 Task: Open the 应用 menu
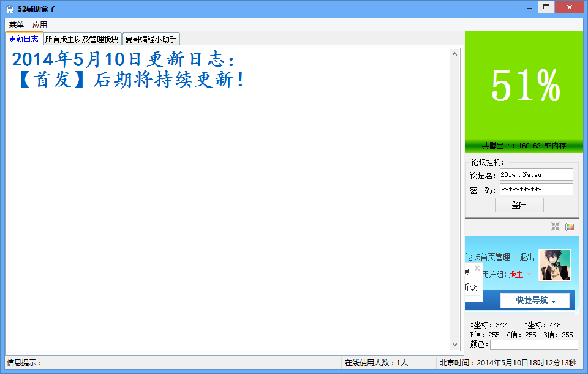point(40,25)
